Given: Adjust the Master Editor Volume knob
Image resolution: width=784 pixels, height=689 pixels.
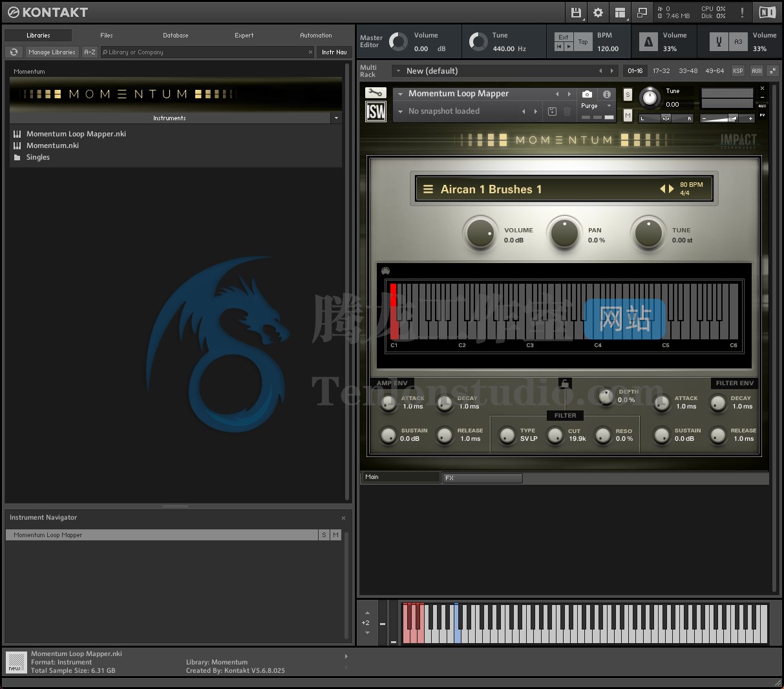Looking at the screenshot, I should pyautogui.click(x=398, y=42).
